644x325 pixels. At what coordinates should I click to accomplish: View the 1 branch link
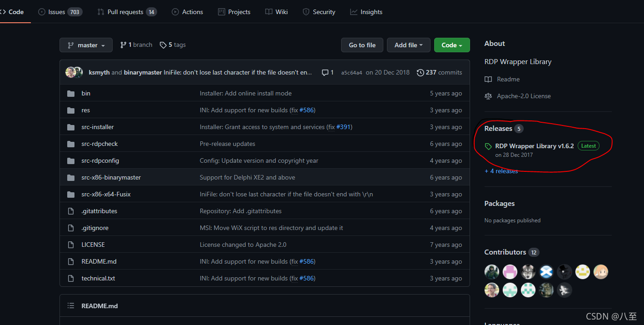tap(136, 45)
